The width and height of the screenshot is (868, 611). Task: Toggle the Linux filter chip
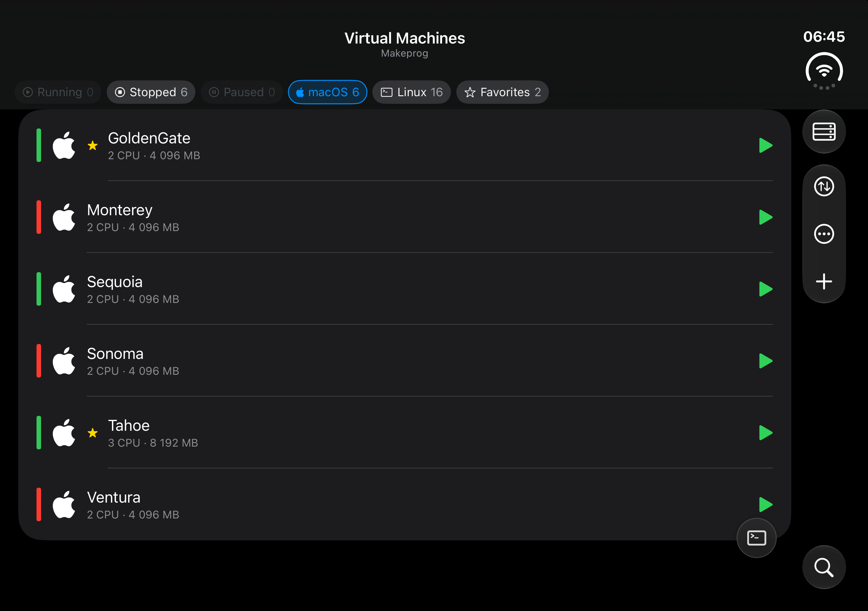411,92
